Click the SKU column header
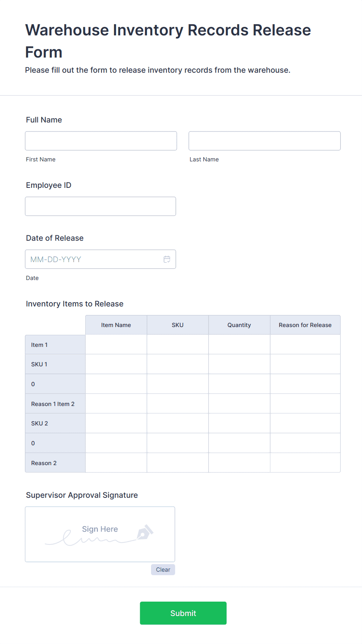Image resolution: width=362 pixels, height=644 pixels. 177,325
